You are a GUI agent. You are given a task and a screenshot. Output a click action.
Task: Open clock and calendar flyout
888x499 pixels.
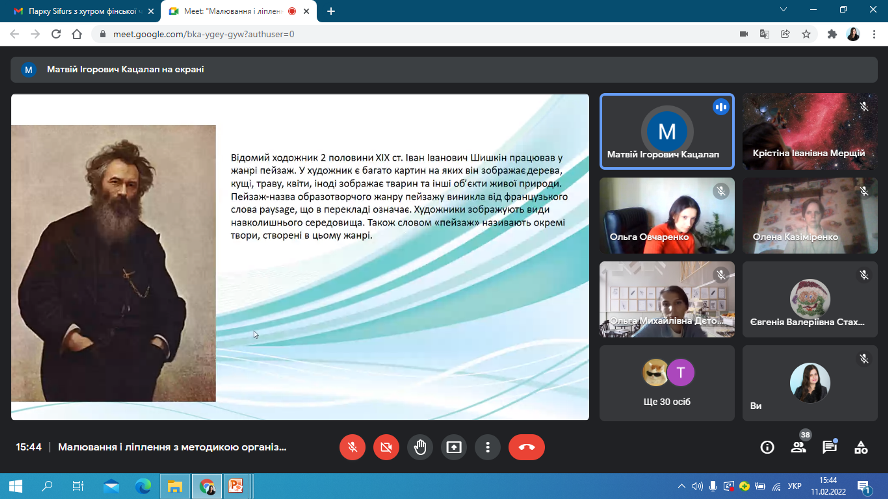[x=828, y=486]
